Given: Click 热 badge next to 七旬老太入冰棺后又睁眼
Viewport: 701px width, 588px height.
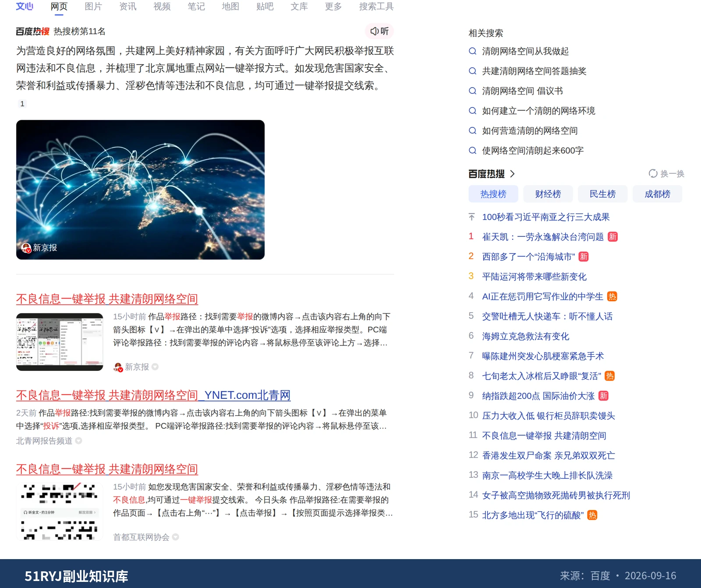Looking at the screenshot, I should coord(609,376).
